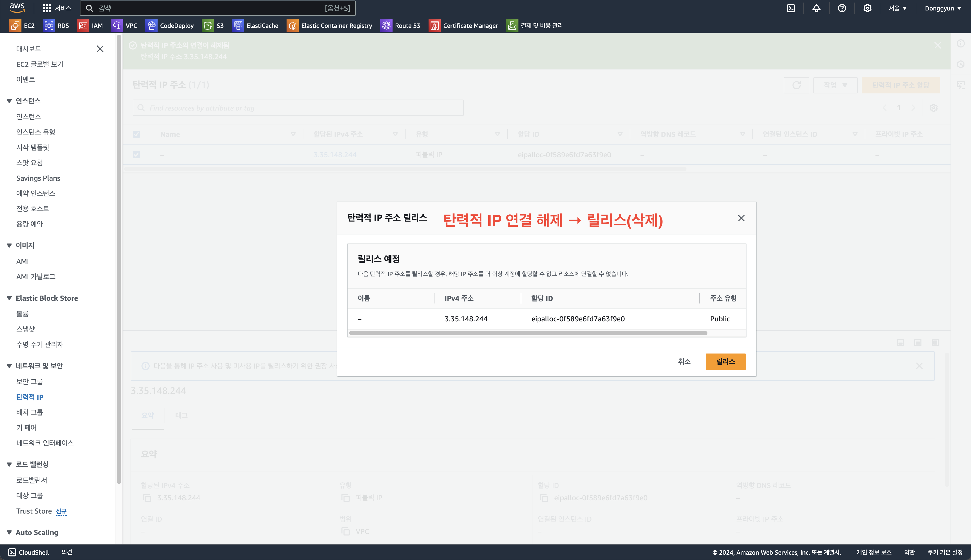Open the S3 bookmark icon
This screenshot has height=560, width=971.
click(208, 25)
